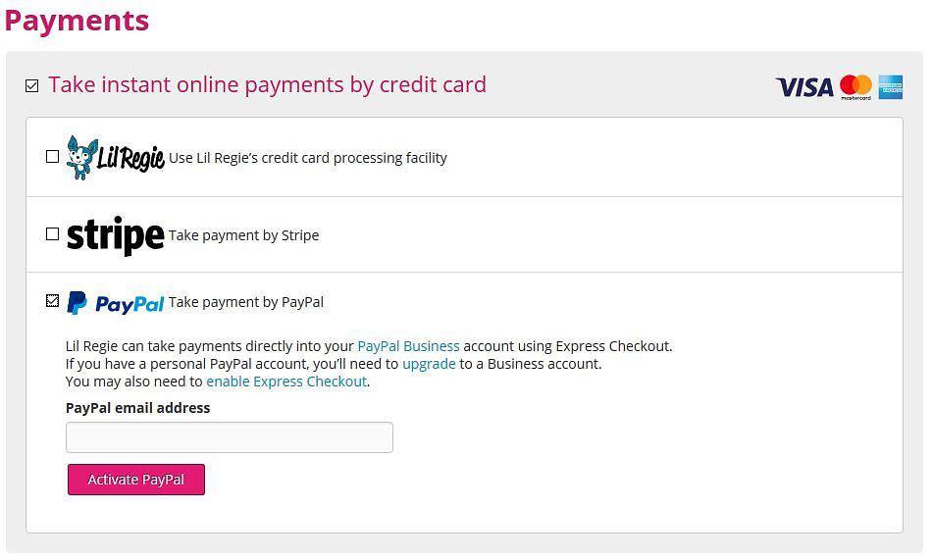Follow the upgrade to Business account link
Screen dimensions: 931x560
point(429,364)
